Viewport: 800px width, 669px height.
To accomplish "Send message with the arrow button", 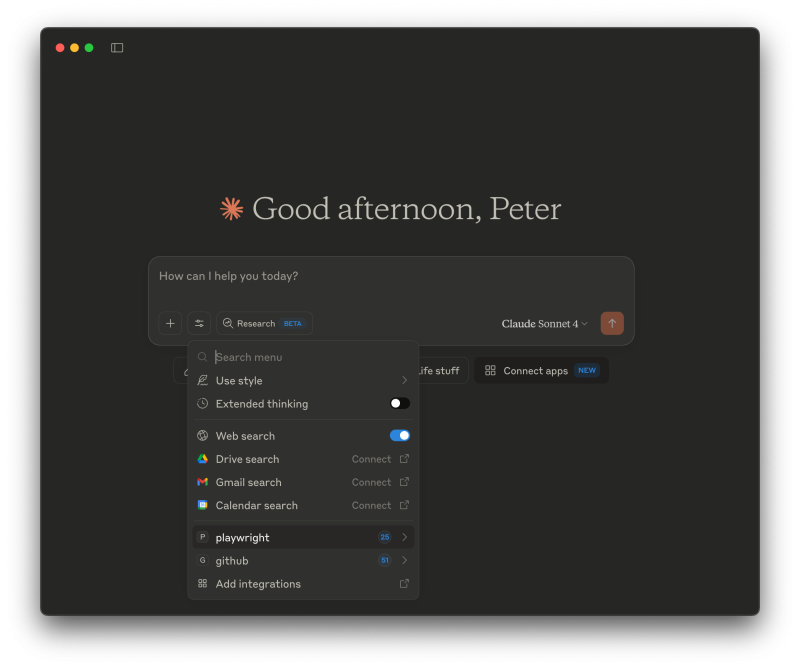I will [x=612, y=324].
